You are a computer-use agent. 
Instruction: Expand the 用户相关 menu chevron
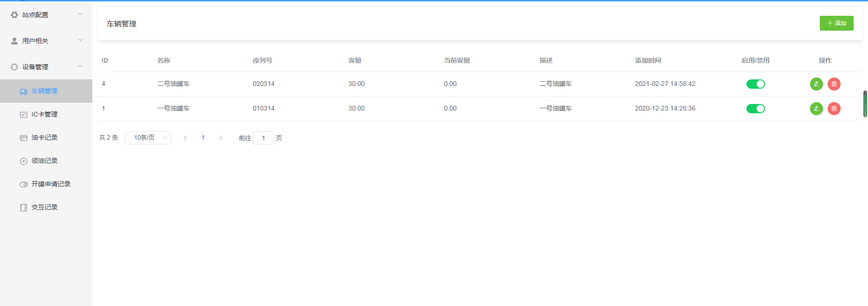point(80,40)
